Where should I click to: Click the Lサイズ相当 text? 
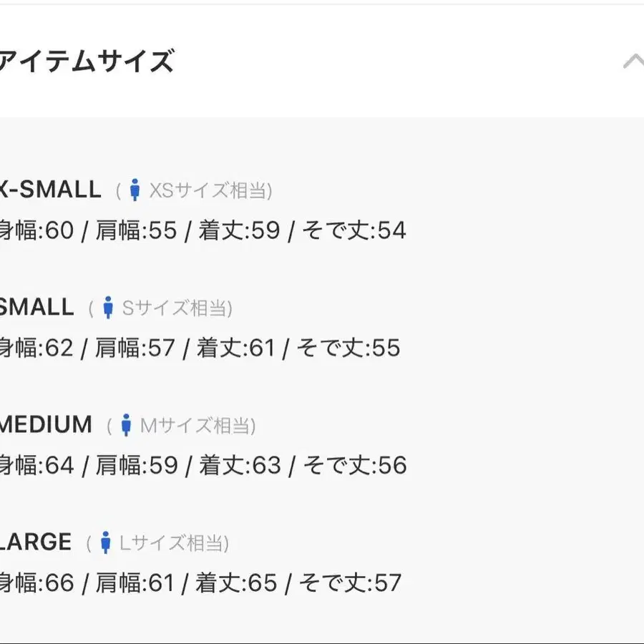[172, 543]
